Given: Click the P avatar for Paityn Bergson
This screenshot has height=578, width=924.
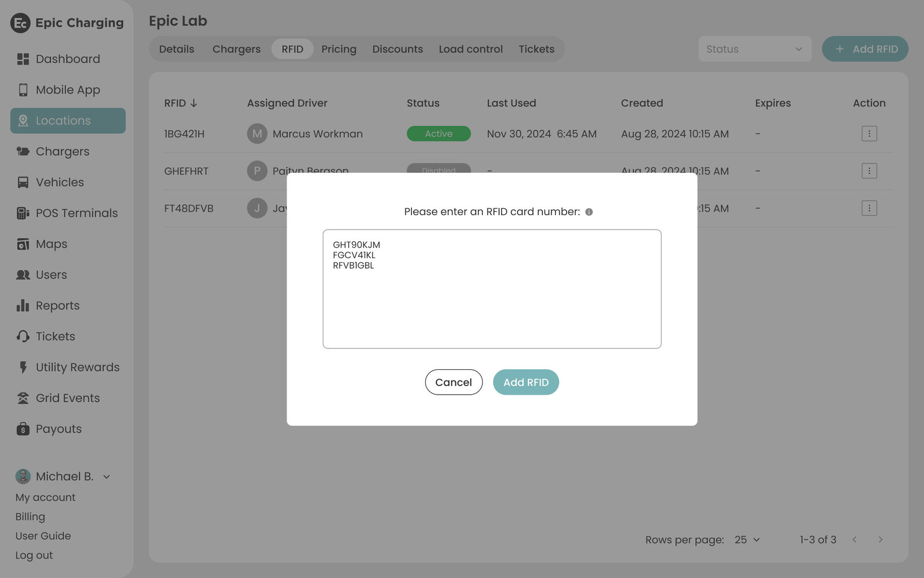Looking at the screenshot, I should tap(257, 171).
